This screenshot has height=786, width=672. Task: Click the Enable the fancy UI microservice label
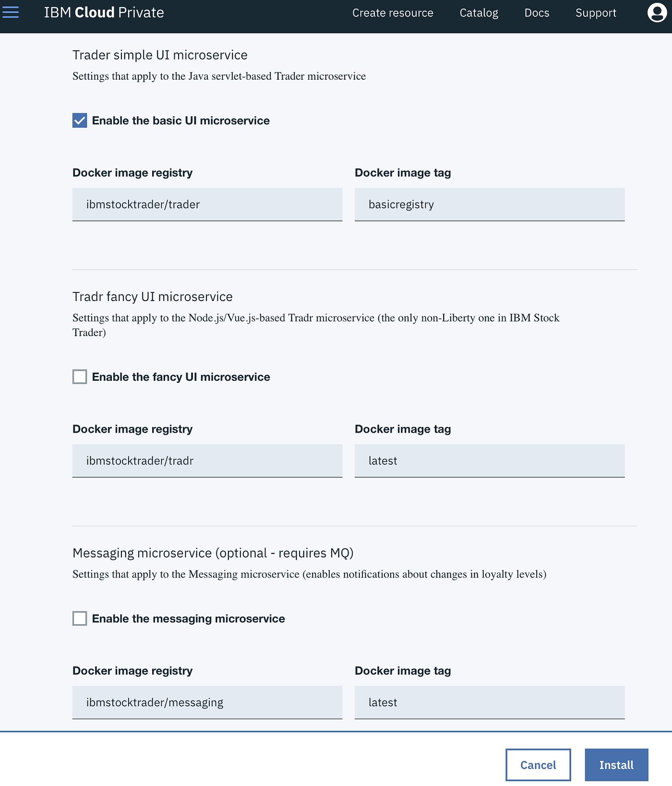pos(181,377)
